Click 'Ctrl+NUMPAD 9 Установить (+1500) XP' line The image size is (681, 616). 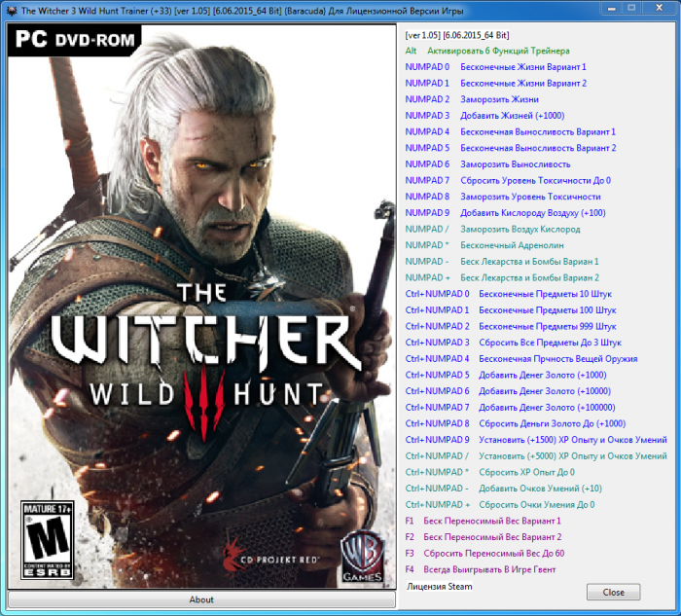(536, 440)
